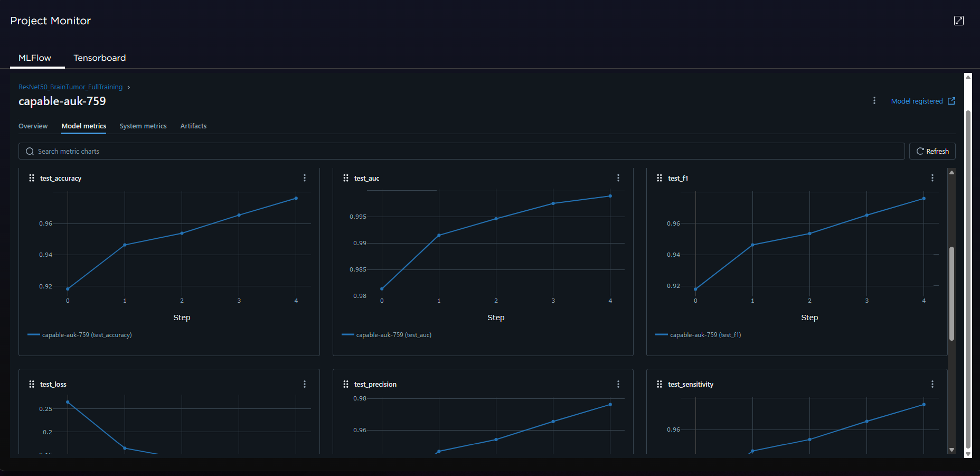Image resolution: width=980 pixels, height=476 pixels.
Task: Open the Model registered external link icon
Action: click(951, 101)
